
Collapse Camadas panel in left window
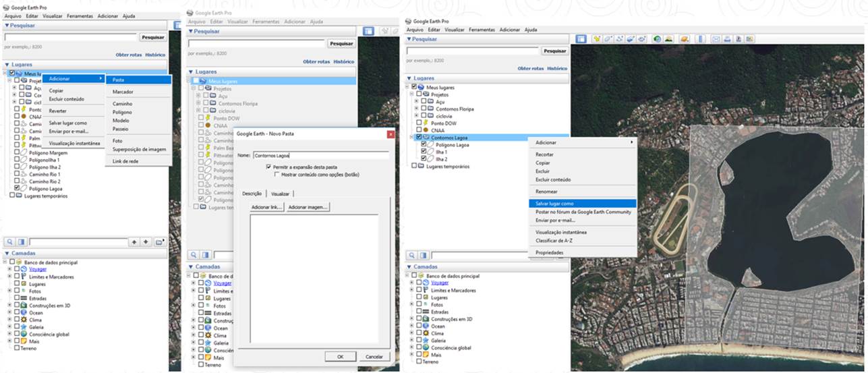click(7, 254)
